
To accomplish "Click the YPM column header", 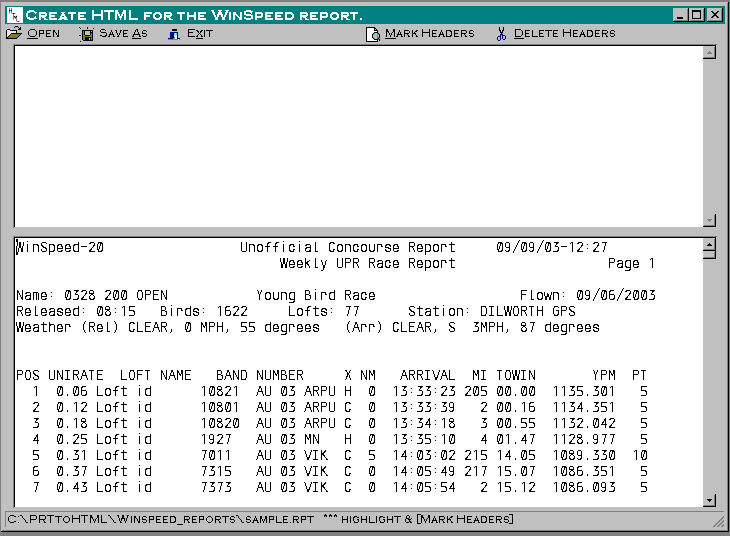I will click(604, 375).
